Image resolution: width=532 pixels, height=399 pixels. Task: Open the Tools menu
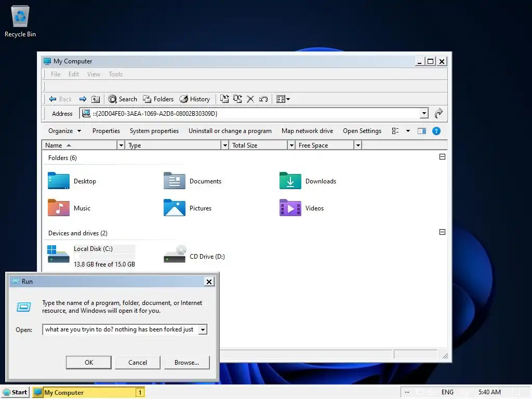[x=115, y=74]
